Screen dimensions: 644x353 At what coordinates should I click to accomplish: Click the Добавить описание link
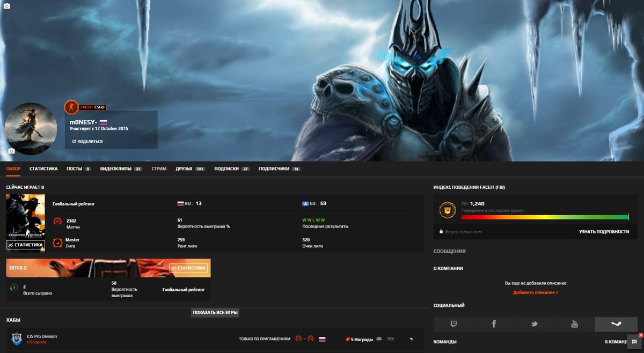coord(536,292)
